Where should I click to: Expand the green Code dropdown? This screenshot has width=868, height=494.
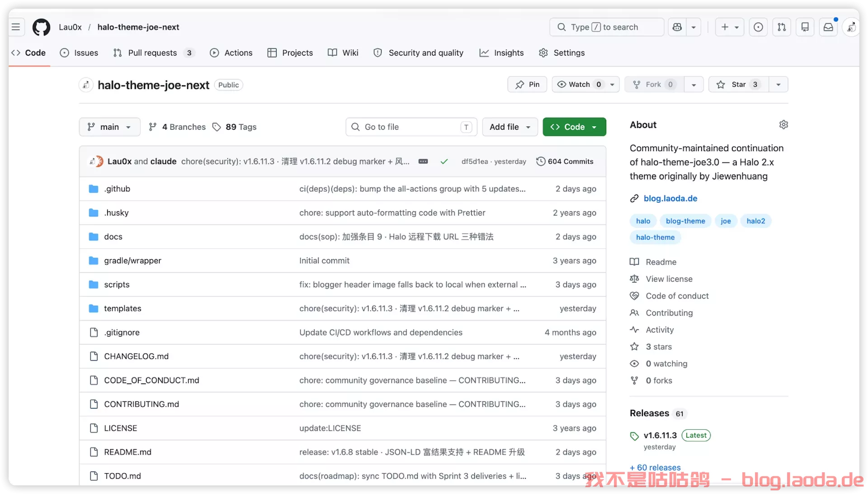[574, 127]
